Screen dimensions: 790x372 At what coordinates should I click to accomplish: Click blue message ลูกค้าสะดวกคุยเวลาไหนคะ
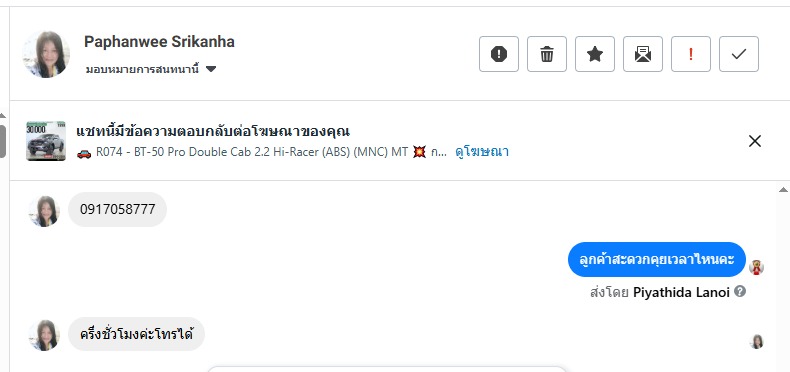pyautogui.click(x=656, y=260)
